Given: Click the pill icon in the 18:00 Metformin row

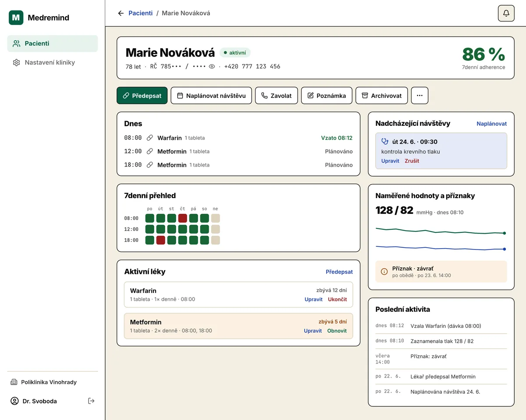Looking at the screenshot, I should (x=150, y=165).
